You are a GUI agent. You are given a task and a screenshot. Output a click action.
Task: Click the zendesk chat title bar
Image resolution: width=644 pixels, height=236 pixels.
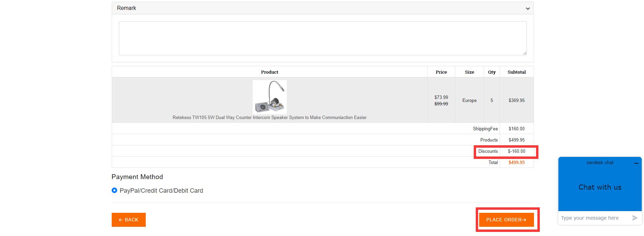599,163
